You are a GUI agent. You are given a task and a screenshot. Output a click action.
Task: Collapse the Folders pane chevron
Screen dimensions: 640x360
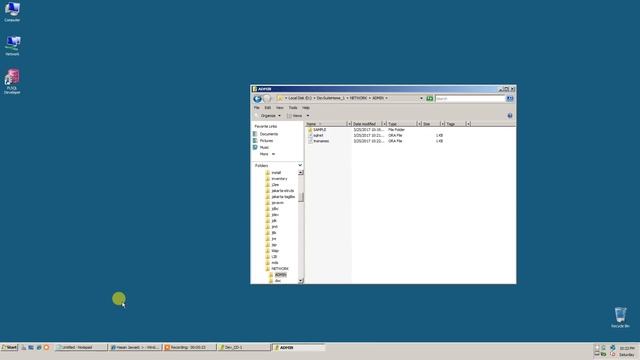(x=300, y=165)
